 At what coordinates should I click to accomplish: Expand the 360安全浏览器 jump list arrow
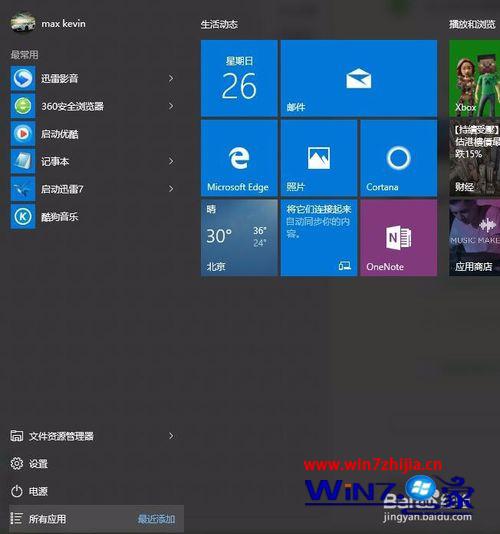(x=171, y=106)
